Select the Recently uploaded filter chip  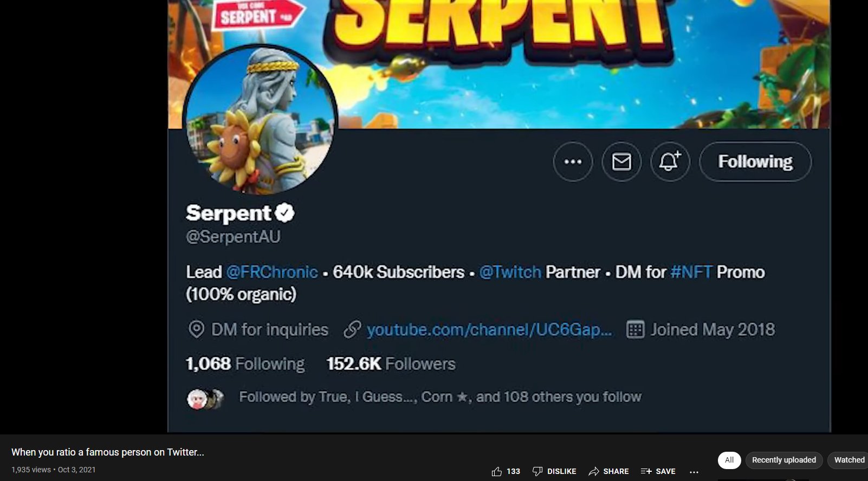click(783, 460)
